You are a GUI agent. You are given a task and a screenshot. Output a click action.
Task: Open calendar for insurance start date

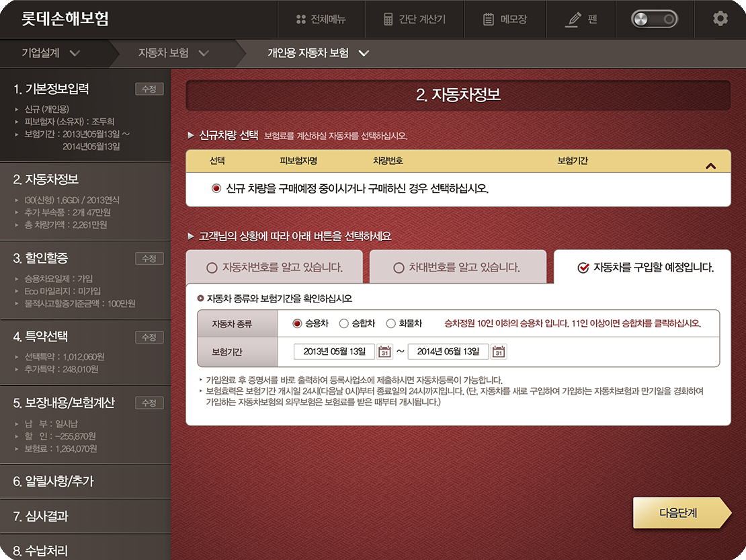384,352
